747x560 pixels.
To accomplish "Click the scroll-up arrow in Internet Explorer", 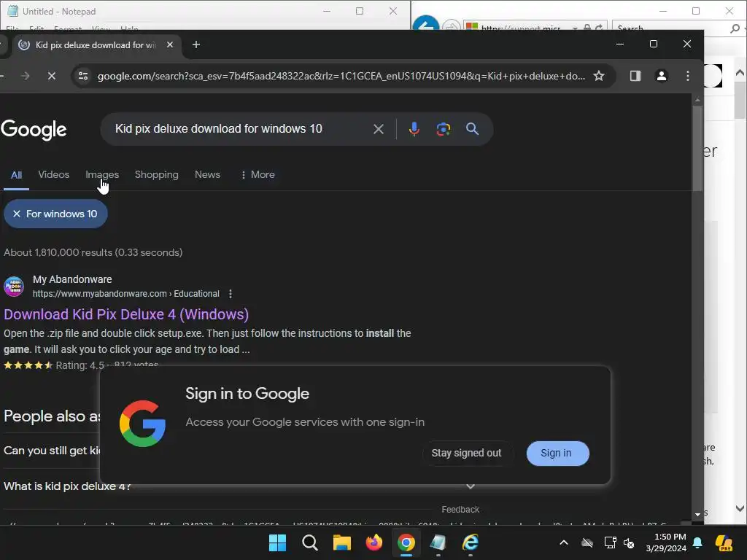I will point(740,73).
